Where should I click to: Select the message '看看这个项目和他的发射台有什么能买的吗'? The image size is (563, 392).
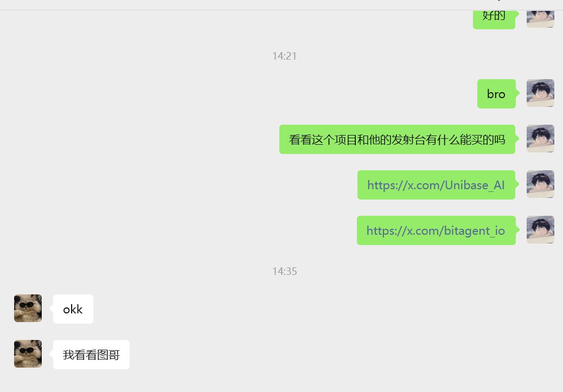coord(397,139)
